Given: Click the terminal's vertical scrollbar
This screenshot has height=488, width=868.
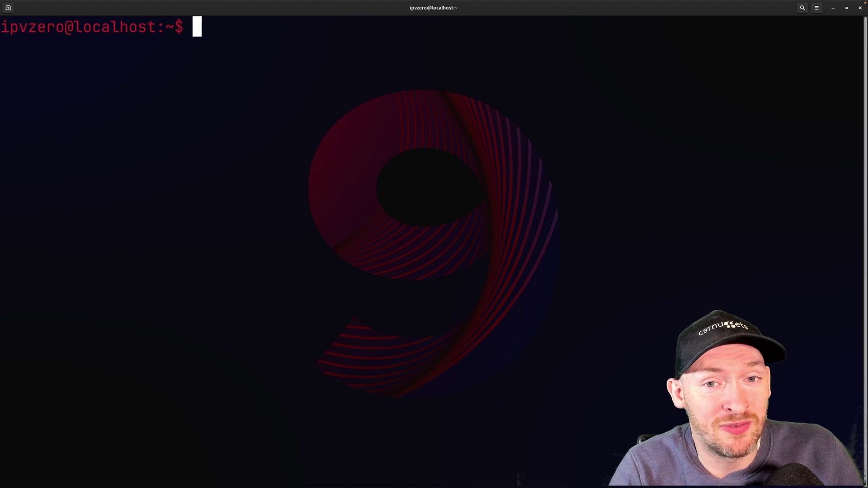Looking at the screenshot, I should point(866,251).
